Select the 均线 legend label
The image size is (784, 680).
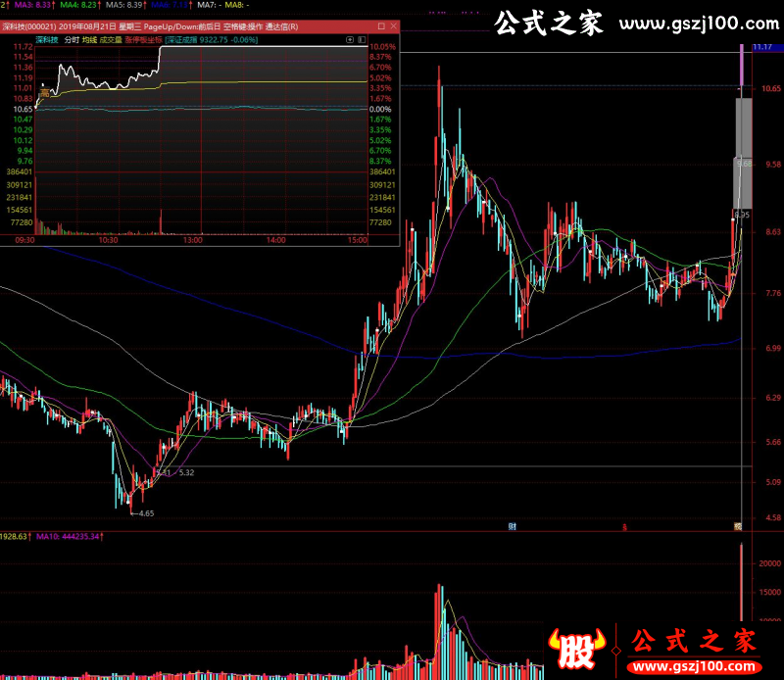(x=89, y=39)
